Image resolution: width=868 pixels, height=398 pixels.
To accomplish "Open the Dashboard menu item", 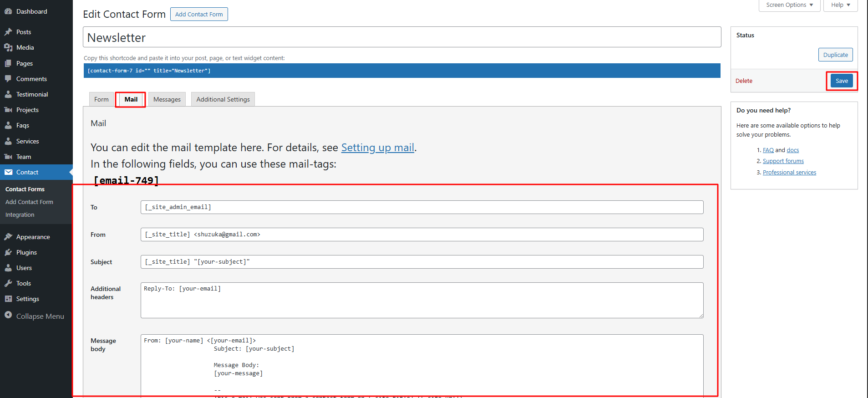I will tap(36, 11).
